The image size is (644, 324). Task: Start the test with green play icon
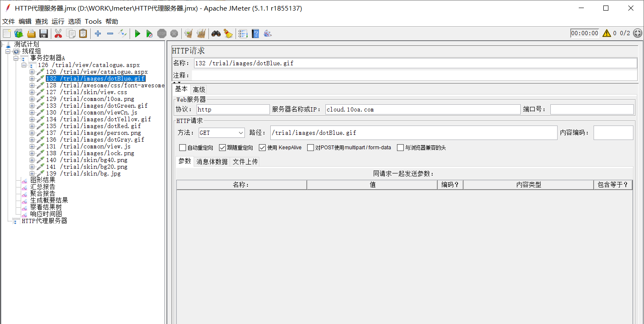[x=137, y=34]
